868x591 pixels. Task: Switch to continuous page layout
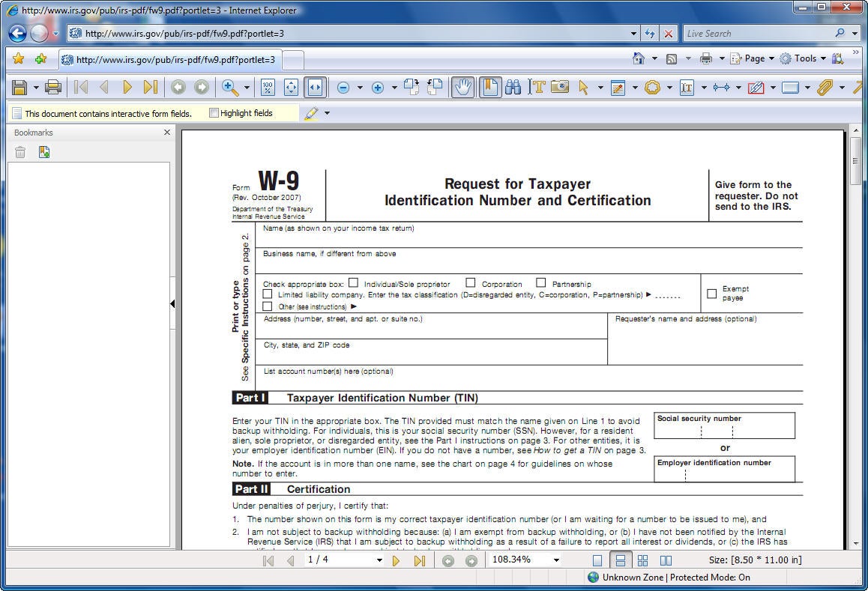pyautogui.click(x=621, y=560)
